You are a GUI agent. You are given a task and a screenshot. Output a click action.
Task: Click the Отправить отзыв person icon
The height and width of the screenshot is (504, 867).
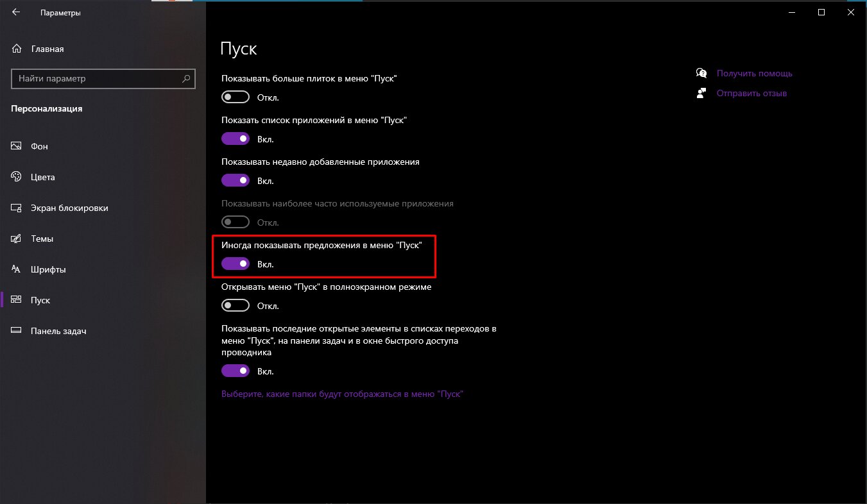click(701, 93)
